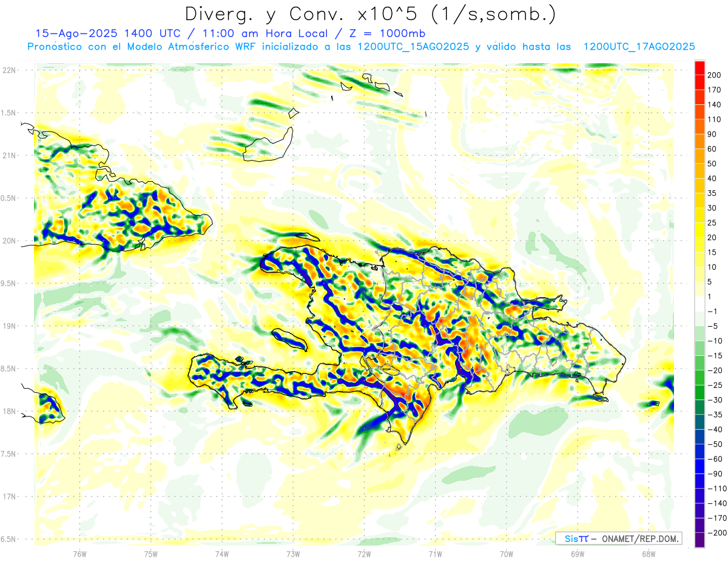Click the '-170' value on the color scale

pos(716,518)
